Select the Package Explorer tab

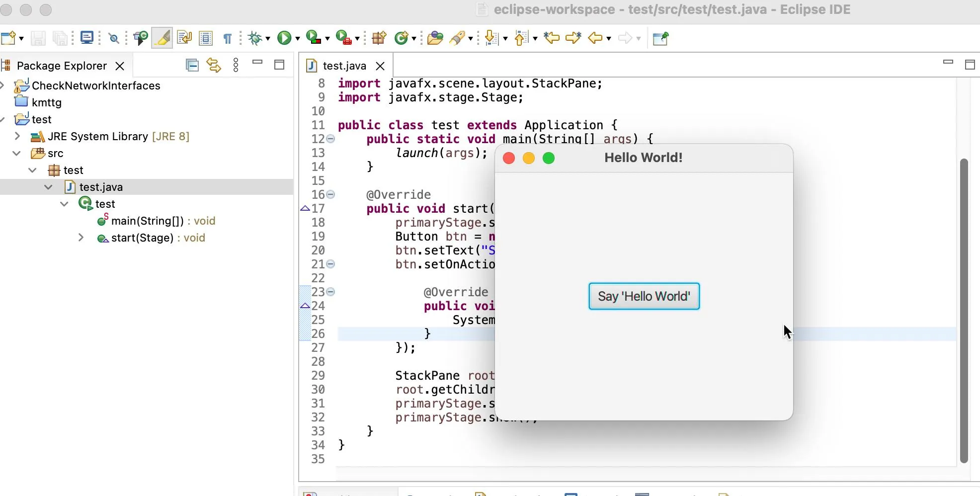[x=62, y=66]
